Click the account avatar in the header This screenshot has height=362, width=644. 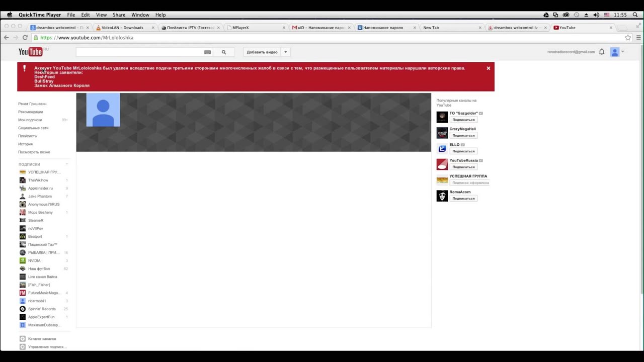click(x=614, y=52)
